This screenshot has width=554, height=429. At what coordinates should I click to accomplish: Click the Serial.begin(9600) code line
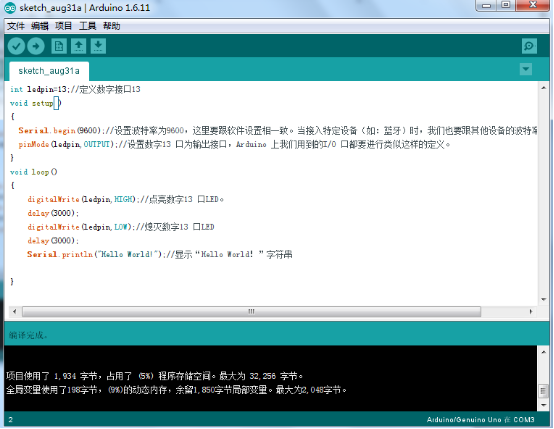[278, 131]
